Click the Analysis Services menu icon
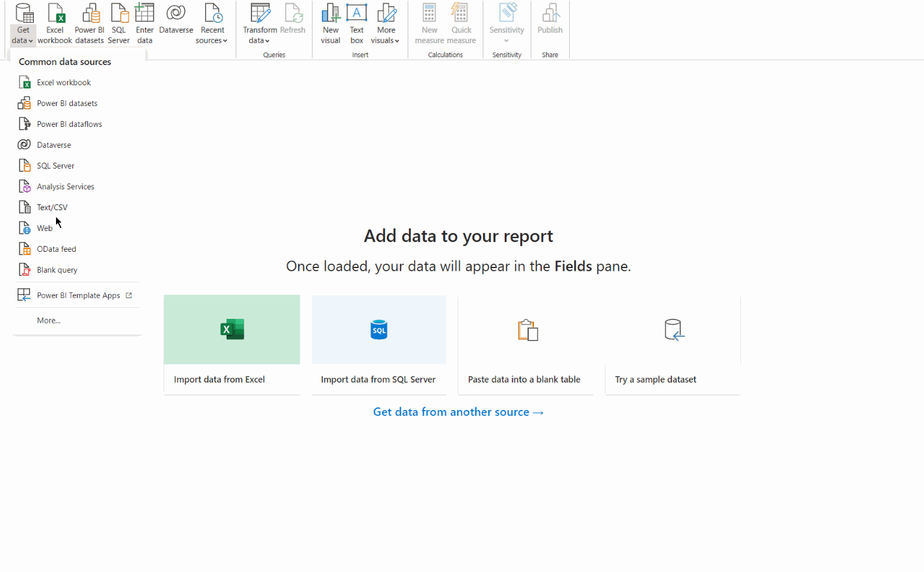Screen dimensions: 924x572 tap(25, 187)
